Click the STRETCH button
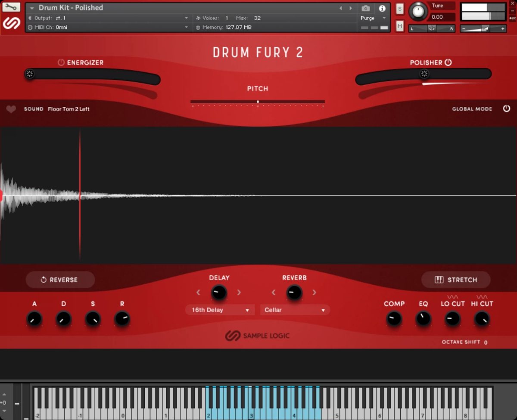 pos(456,280)
